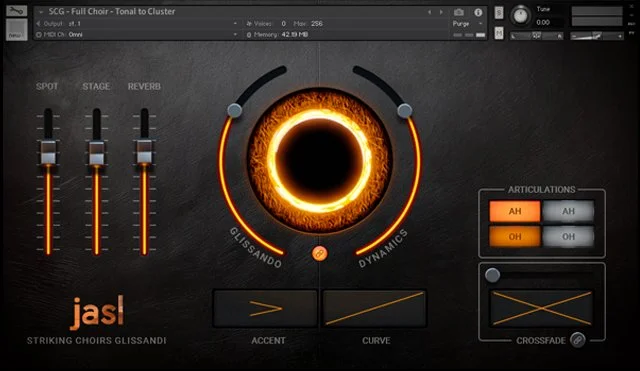
Task: Click the Max voices value 256
Action: click(x=317, y=24)
